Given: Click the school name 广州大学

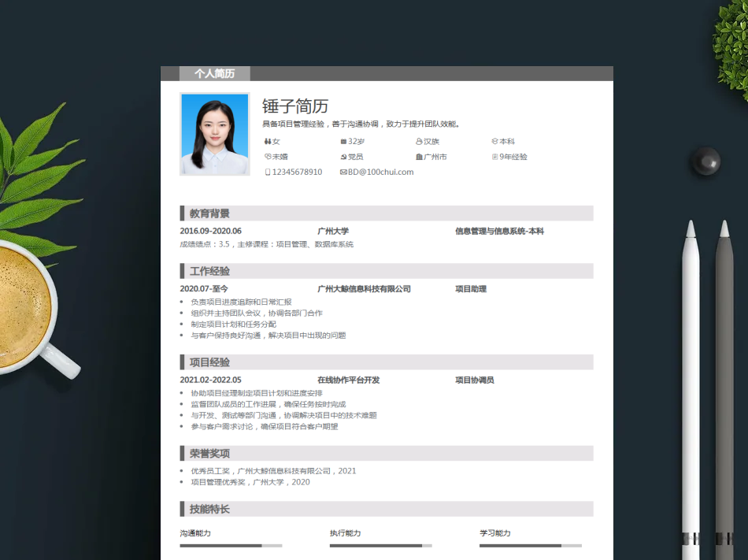Looking at the screenshot, I should pos(333,231).
